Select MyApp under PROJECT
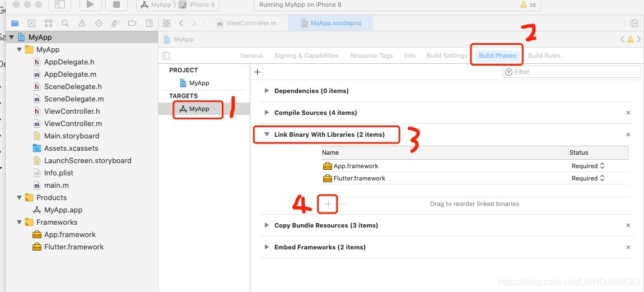 [195, 83]
